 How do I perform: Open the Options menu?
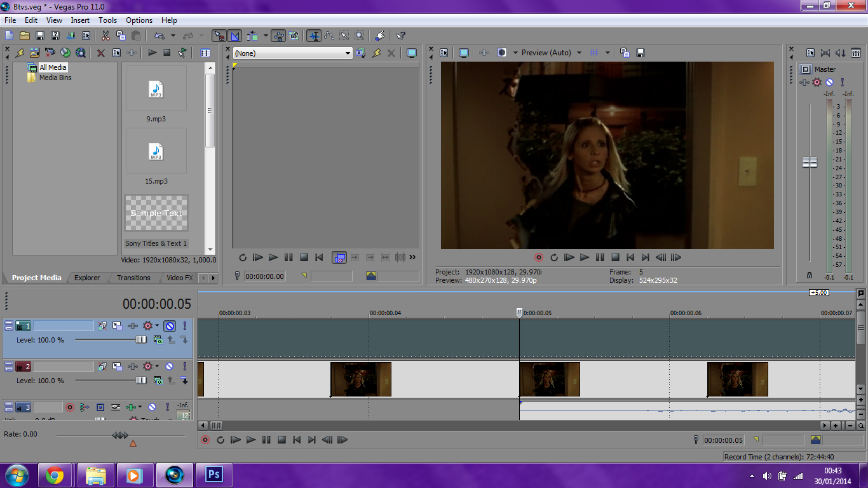(139, 20)
